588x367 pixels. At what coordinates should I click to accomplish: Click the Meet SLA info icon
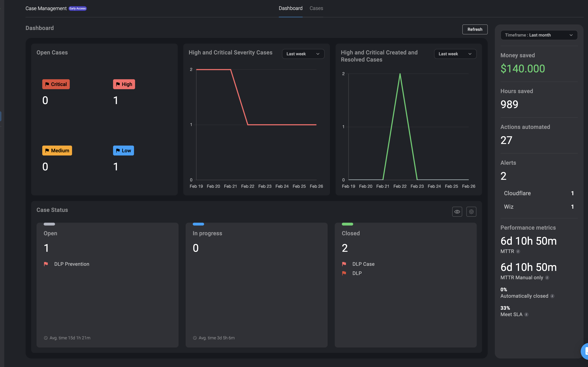[x=527, y=315]
